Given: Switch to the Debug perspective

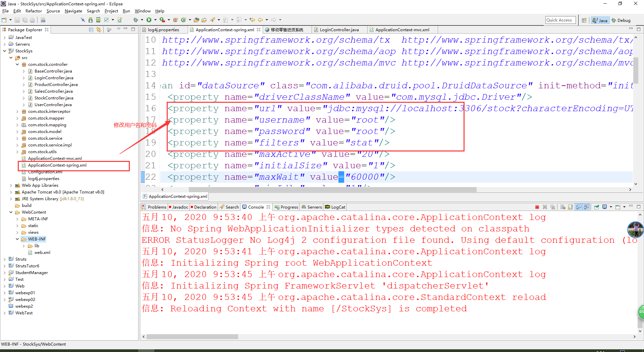Looking at the screenshot, I should (x=621, y=20).
